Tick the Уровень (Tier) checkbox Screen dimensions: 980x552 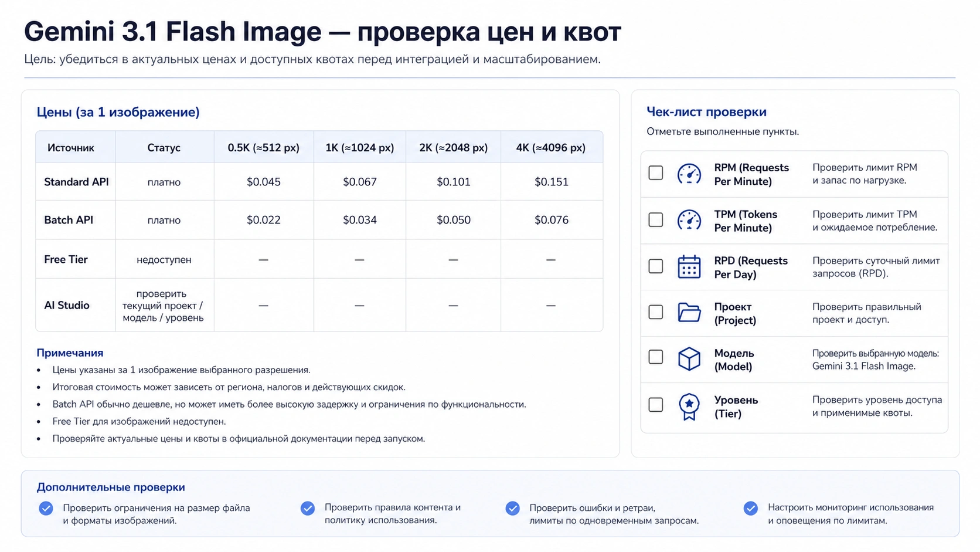656,405
